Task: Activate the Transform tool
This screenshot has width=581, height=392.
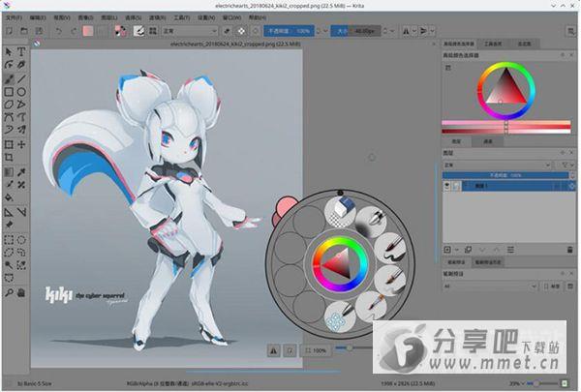Action: point(9,144)
